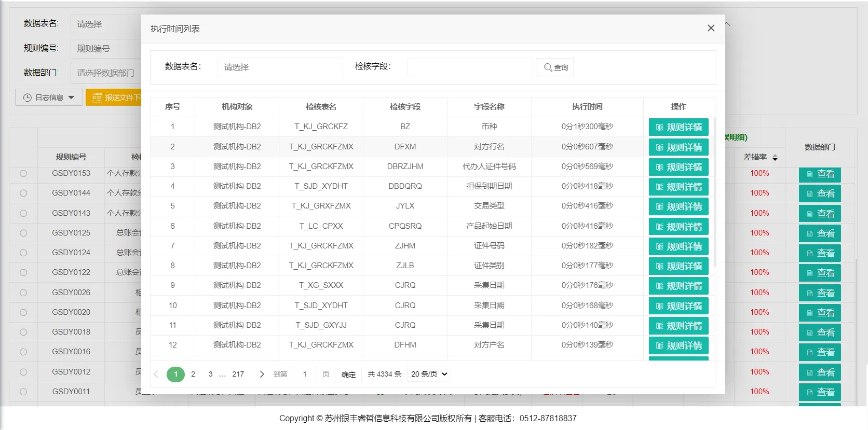Viewport: 868px width, 430px height.
Task: Select radio button for rule GSDY0125
Action: pos(23,233)
